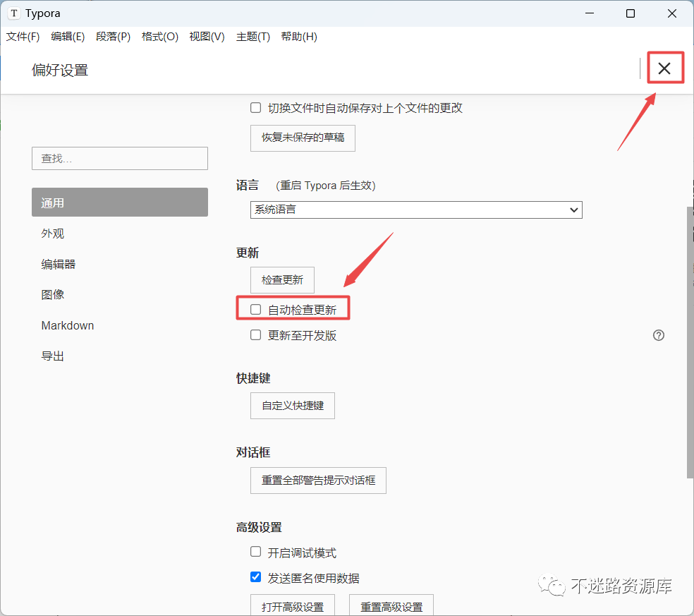Click the 更新 section heading
This screenshot has height=616, width=694.
pyautogui.click(x=248, y=253)
